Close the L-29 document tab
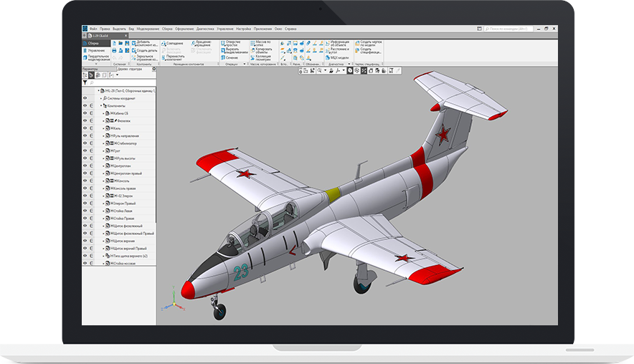The width and height of the screenshot is (634, 364). click(x=126, y=36)
